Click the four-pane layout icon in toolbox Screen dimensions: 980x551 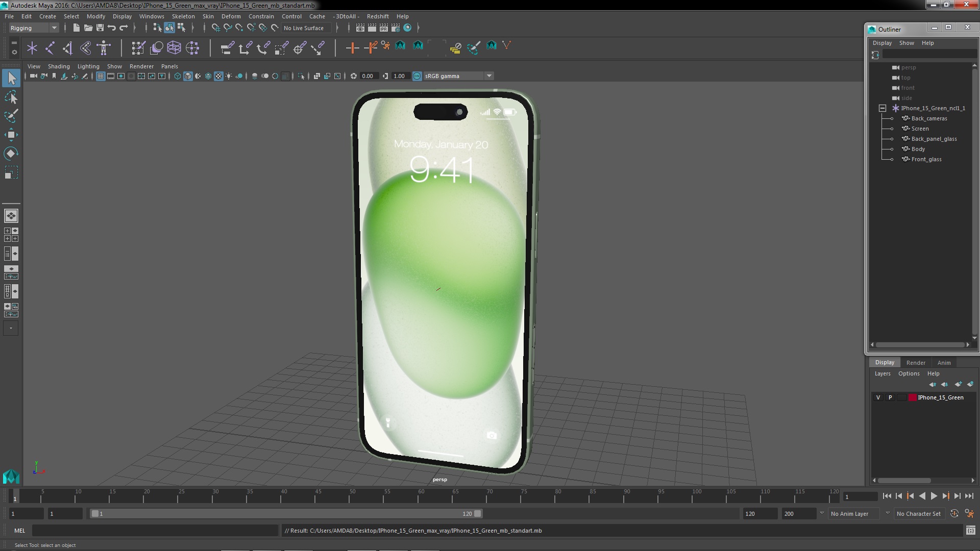click(x=11, y=235)
